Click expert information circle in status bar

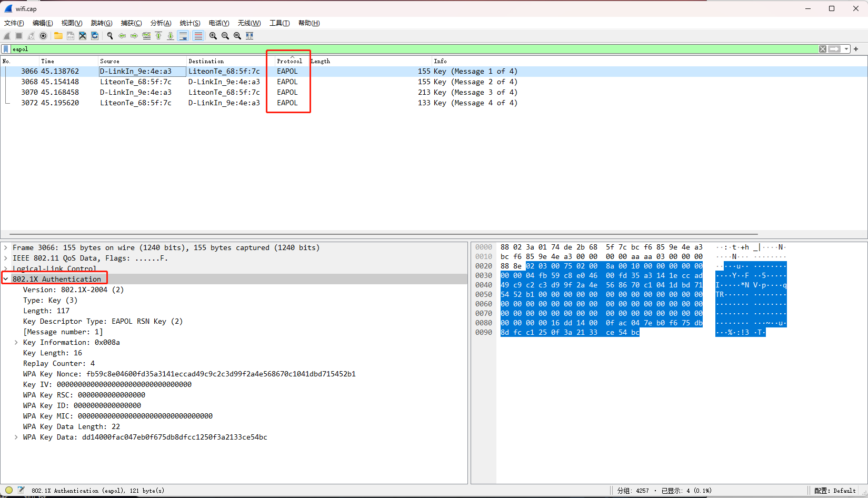tap(9, 490)
